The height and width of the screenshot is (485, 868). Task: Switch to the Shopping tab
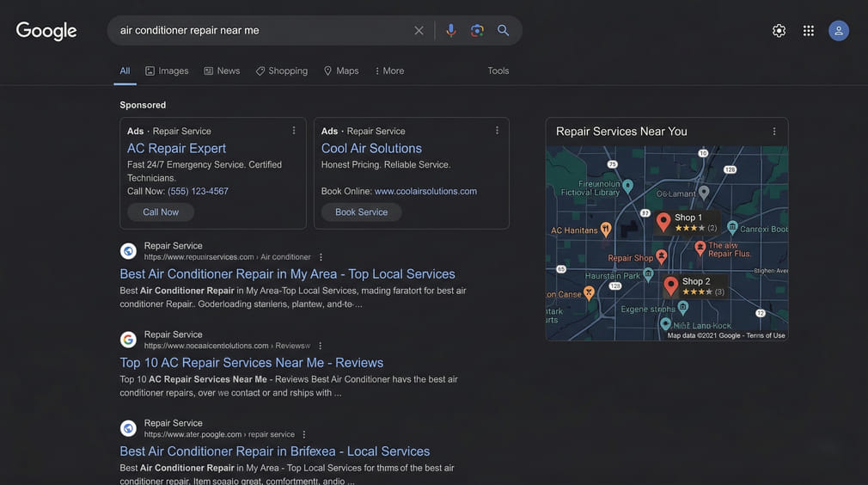[x=282, y=71]
